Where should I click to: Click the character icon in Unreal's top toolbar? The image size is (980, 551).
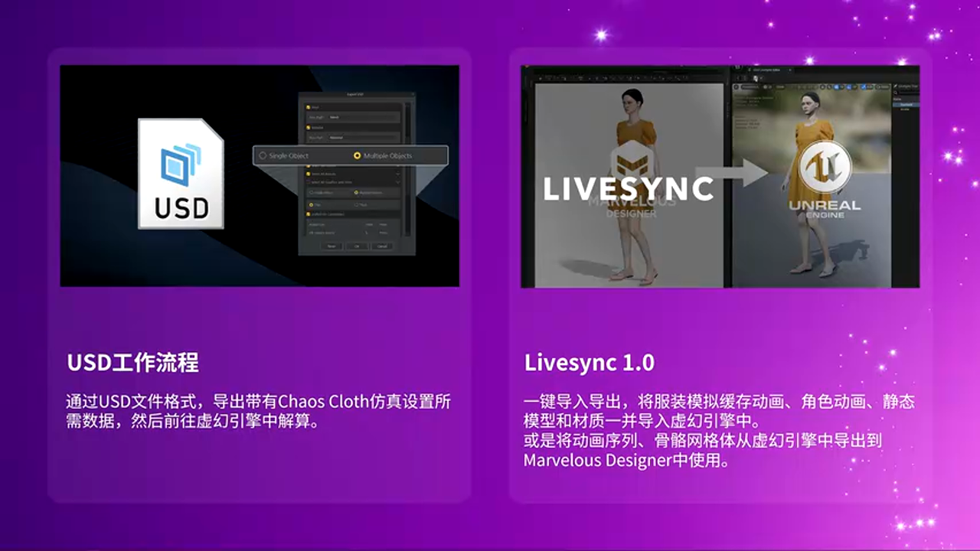pos(755,78)
